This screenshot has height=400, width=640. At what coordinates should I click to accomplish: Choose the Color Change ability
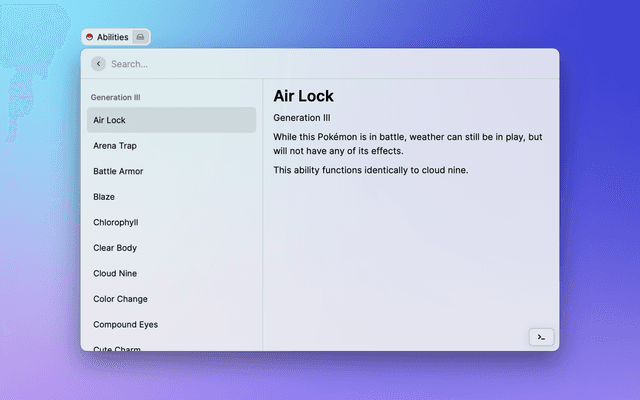click(x=171, y=299)
